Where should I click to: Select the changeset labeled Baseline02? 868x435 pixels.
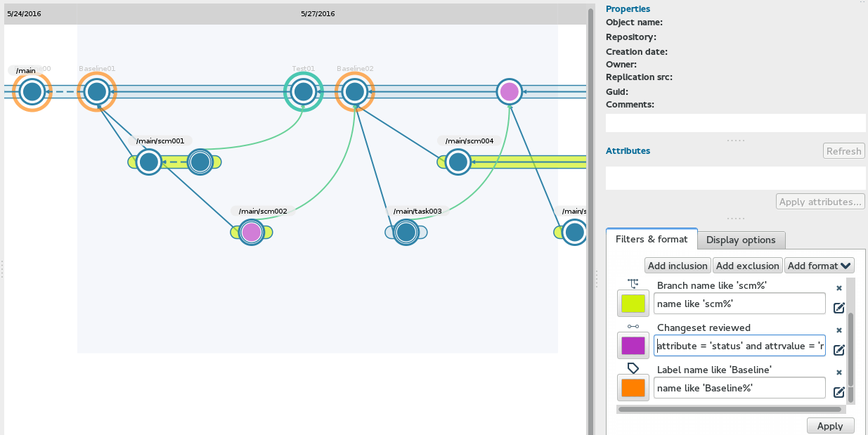point(354,91)
